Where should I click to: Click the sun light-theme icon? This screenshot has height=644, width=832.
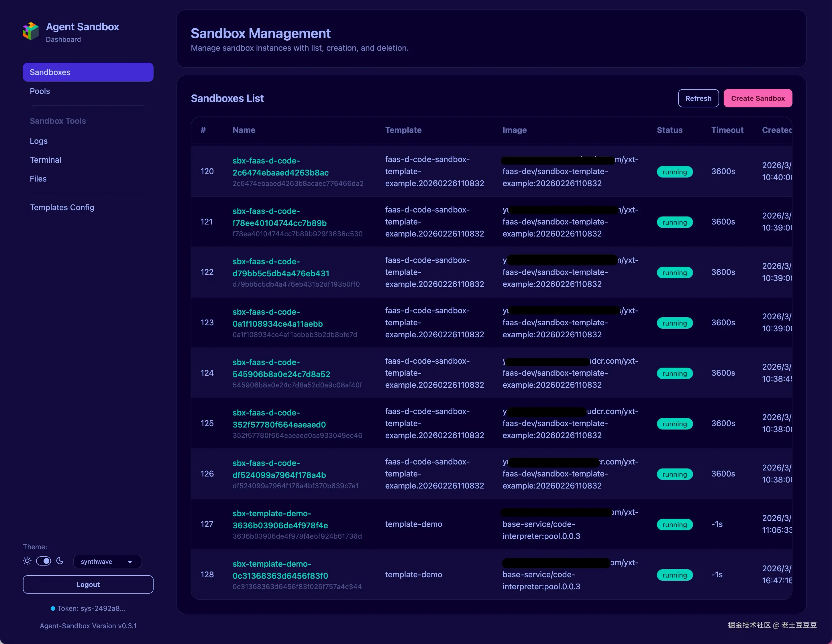coord(27,561)
